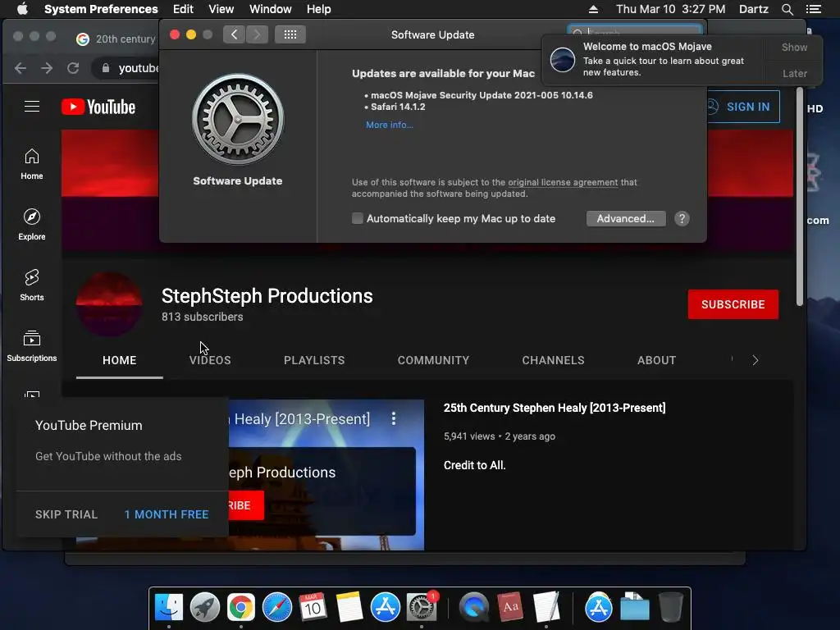The height and width of the screenshot is (630, 840).
Task: Click the Chrome forward arrow
Action: click(x=47, y=68)
